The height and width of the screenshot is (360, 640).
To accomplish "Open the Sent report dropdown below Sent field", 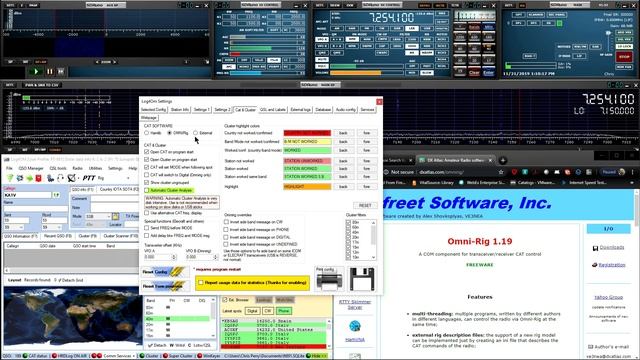I will click(21, 227).
